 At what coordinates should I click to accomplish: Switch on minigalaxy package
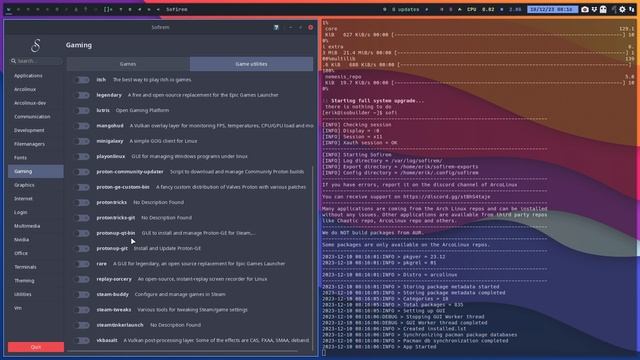click(82, 141)
